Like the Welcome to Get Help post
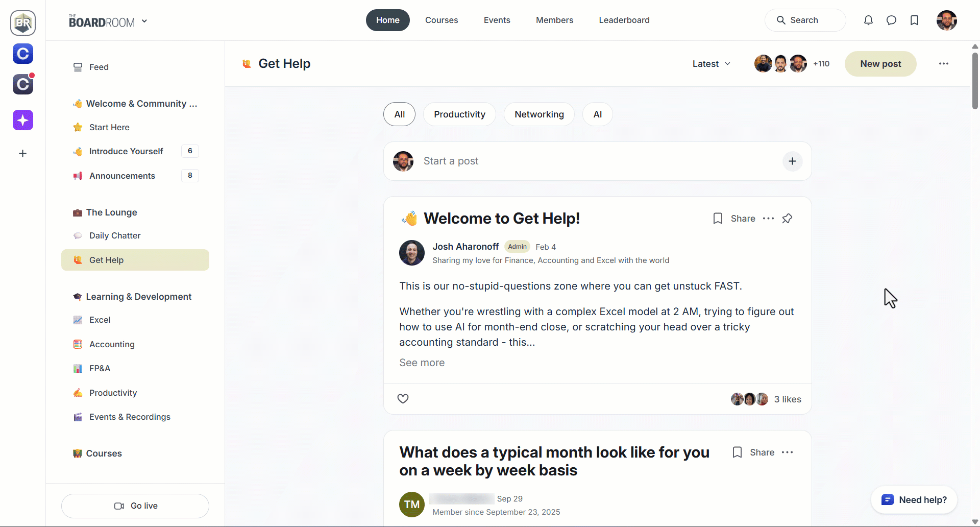 [403, 398]
